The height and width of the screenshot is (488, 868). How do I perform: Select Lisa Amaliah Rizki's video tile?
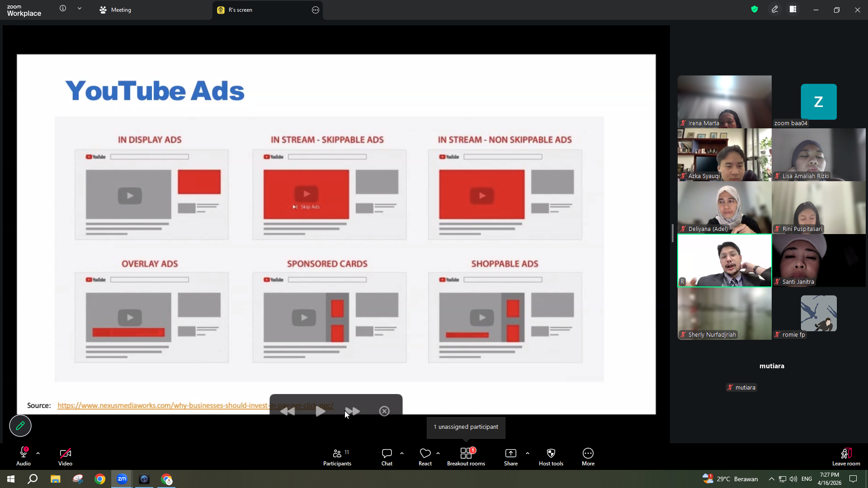point(819,155)
